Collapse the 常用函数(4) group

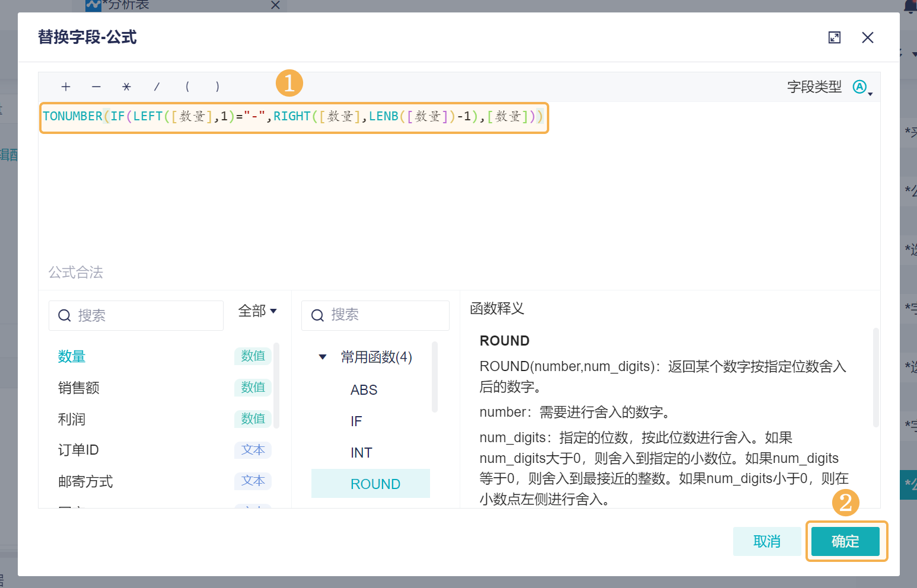tap(323, 357)
